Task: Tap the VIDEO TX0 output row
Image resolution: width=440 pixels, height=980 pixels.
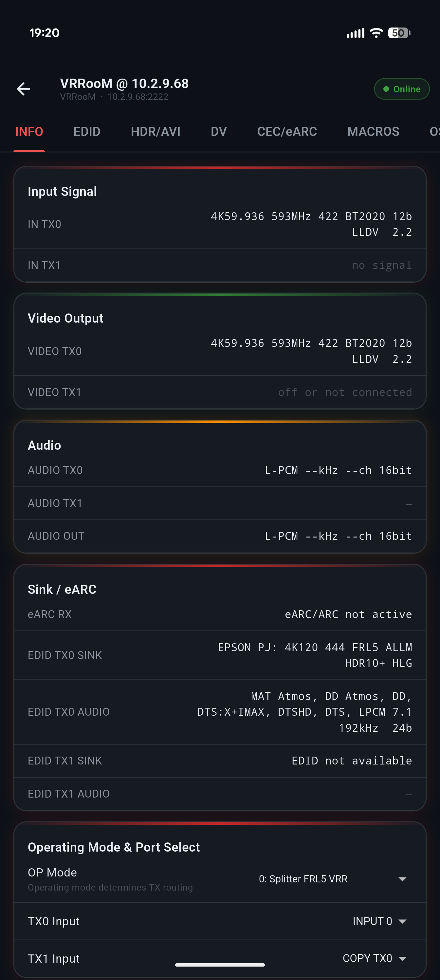Action: 220,351
